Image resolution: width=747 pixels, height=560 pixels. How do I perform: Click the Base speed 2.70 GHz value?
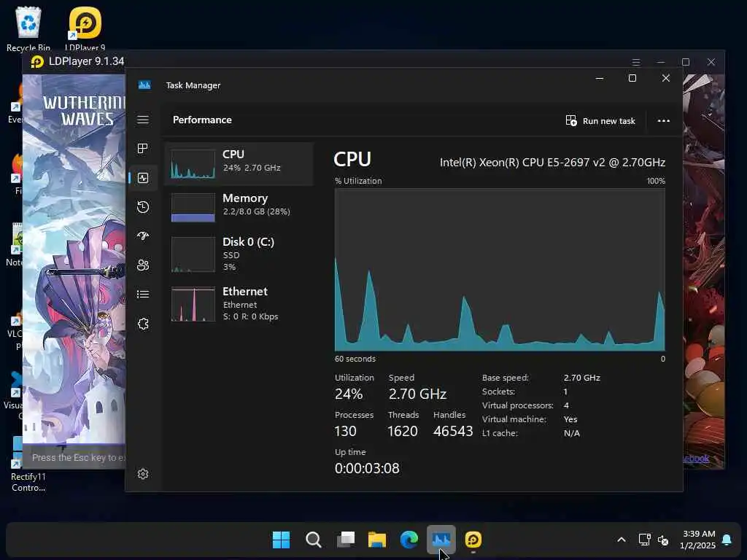point(581,378)
